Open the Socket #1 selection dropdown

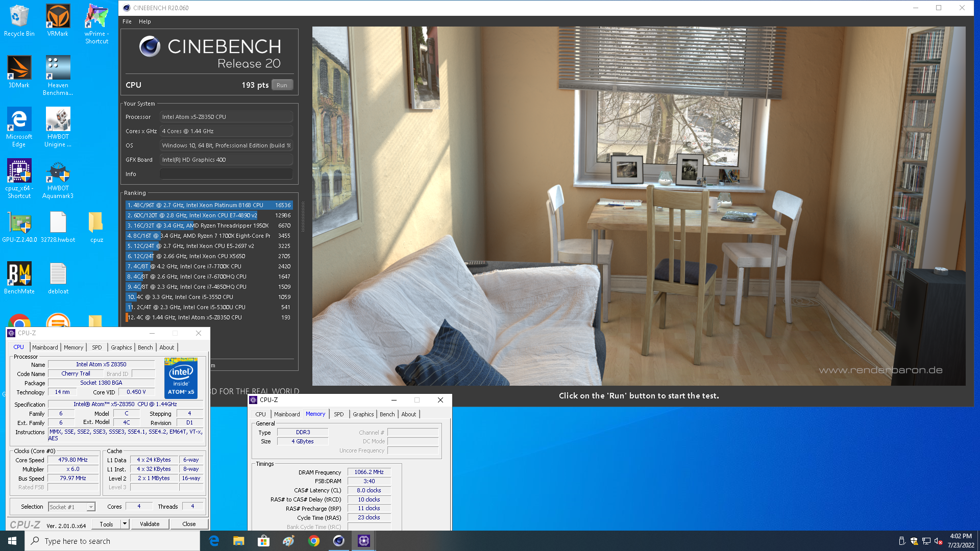coord(72,507)
